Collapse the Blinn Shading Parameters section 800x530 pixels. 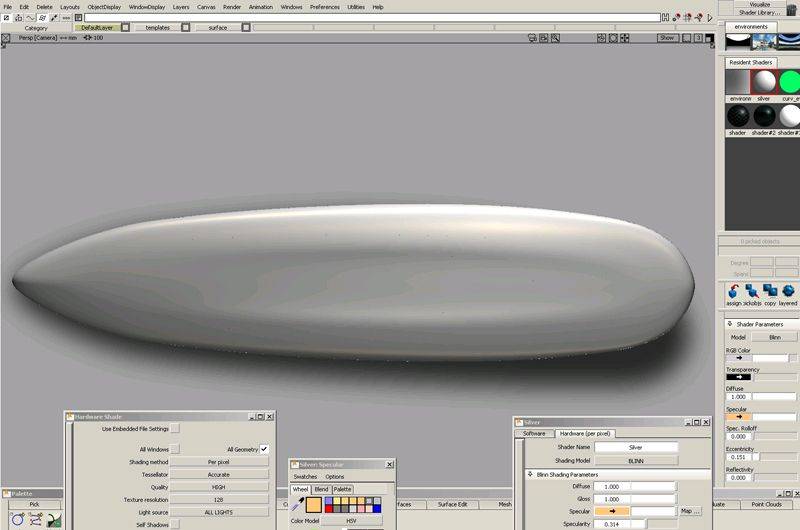coord(530,474)
